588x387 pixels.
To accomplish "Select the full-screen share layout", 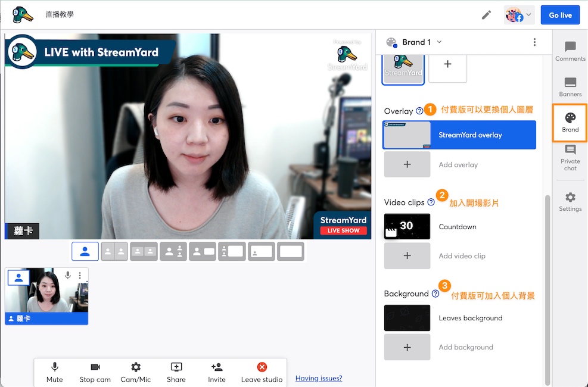I will click(291, 251).
